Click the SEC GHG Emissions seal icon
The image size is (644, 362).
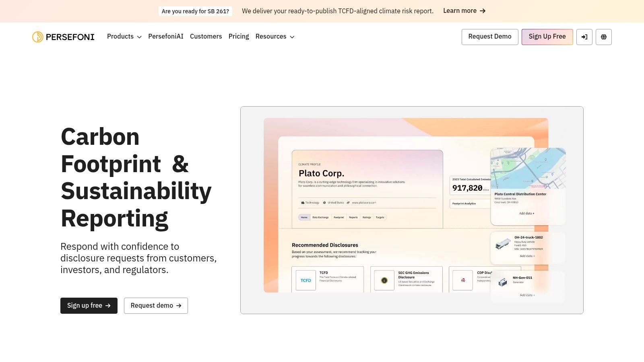tap(384, 280)
